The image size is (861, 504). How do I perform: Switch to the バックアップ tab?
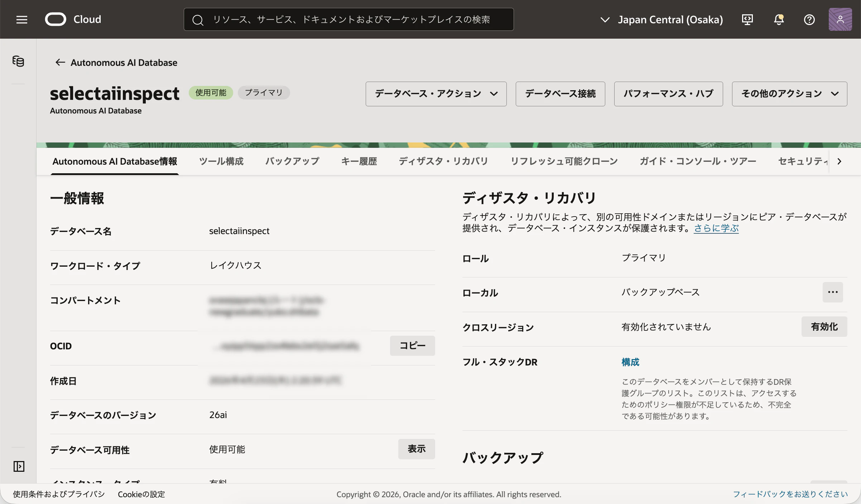(x=292, y=161)
